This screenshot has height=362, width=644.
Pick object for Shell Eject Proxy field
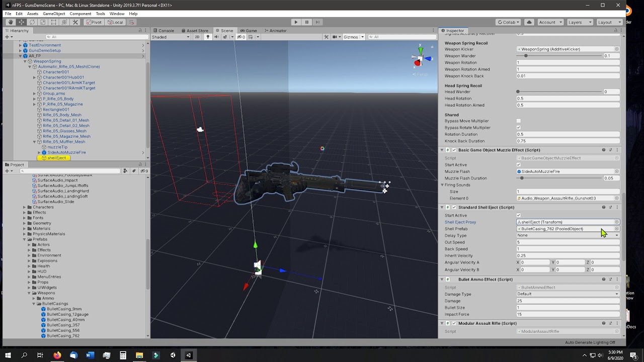(617, 222)
